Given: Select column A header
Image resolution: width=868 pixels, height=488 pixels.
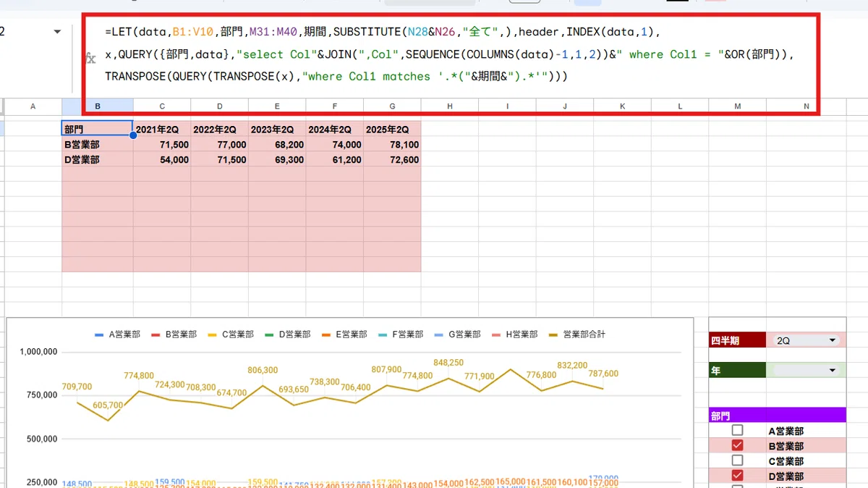Looking at the screenshot, I should (33, 106).
